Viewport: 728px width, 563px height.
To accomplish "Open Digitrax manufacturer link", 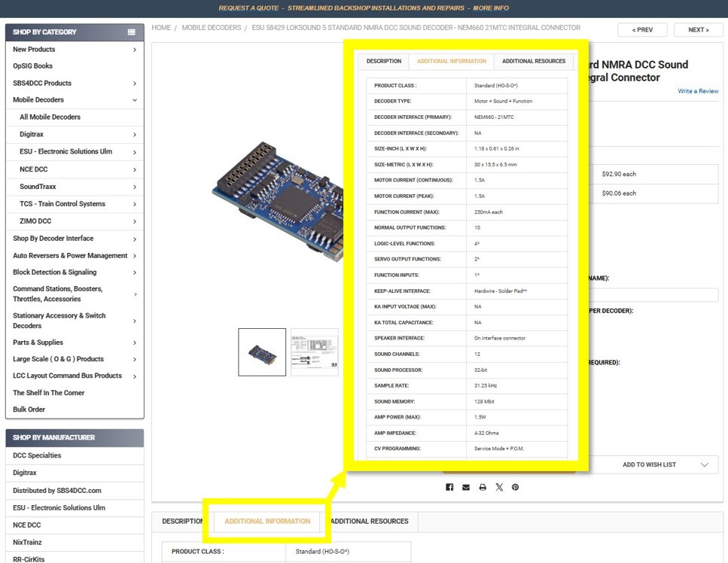I will click(x=24, y=473).
